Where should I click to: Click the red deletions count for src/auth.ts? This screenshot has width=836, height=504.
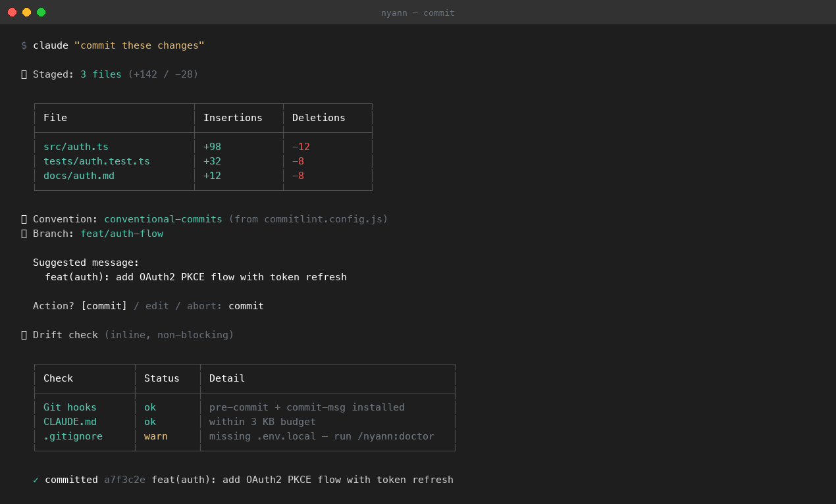(301, 146)
